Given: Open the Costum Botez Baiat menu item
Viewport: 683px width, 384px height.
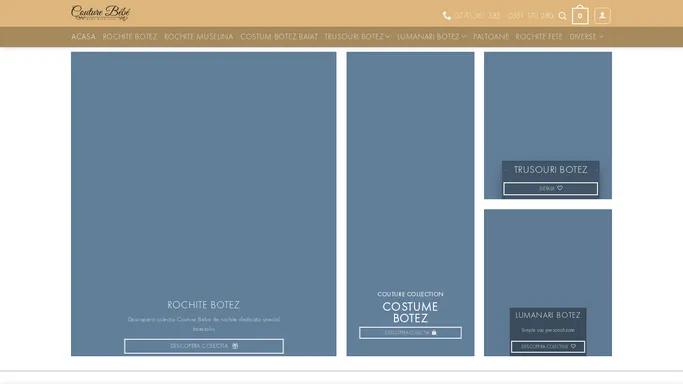Looking at the screenshot, I should [279, 37].
